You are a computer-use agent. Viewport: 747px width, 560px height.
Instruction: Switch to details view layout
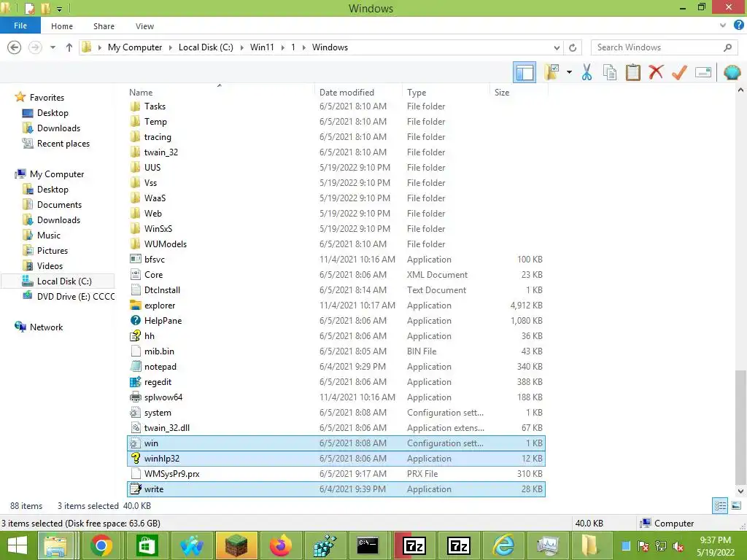720,506
